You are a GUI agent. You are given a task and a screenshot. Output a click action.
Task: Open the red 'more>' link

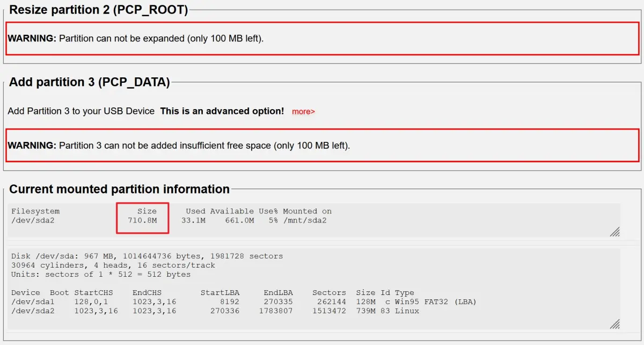point(303,112)
